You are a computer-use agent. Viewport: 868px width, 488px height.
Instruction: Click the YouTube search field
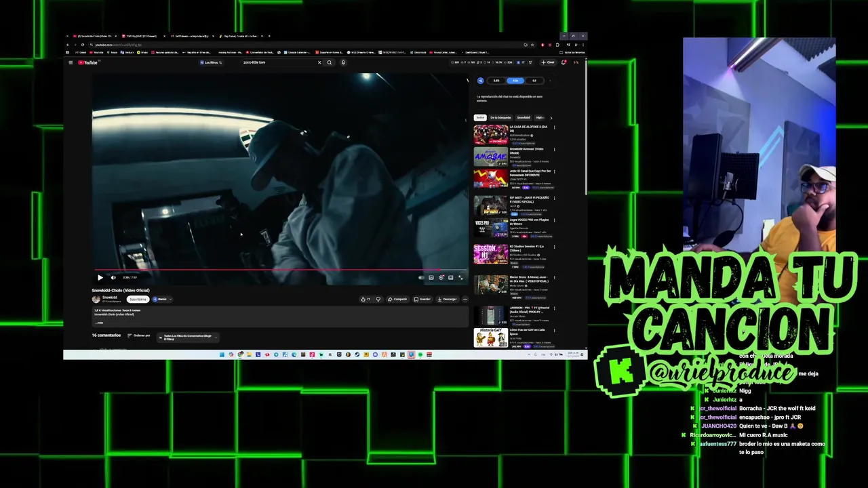click(x=279, y=62)
